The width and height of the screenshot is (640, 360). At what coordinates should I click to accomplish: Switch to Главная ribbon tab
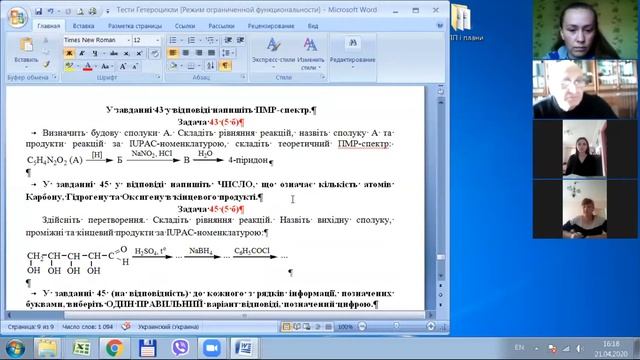49,26
